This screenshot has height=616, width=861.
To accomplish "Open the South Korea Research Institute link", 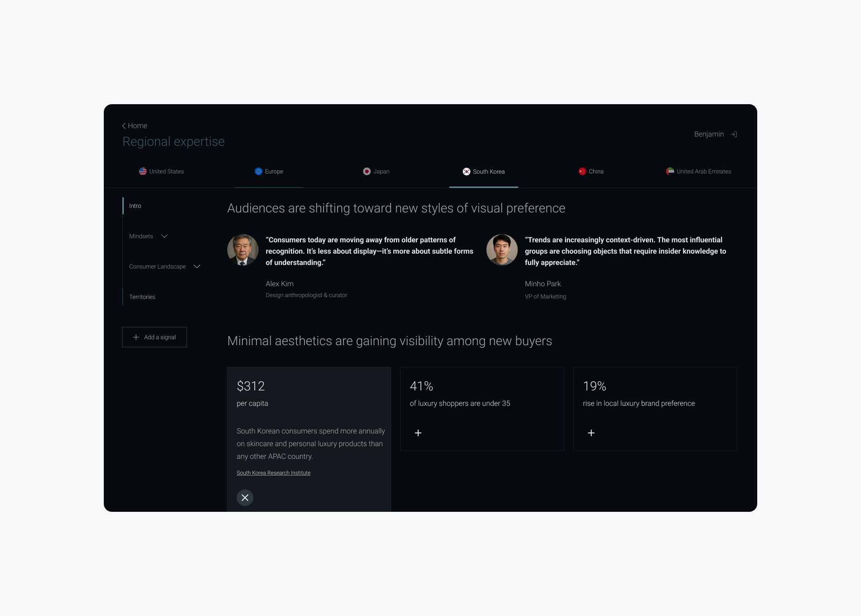I will 273,473.
